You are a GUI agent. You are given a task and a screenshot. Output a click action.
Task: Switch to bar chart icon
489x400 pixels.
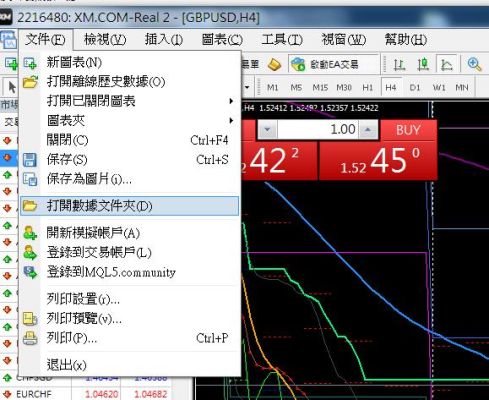[399, 64]
